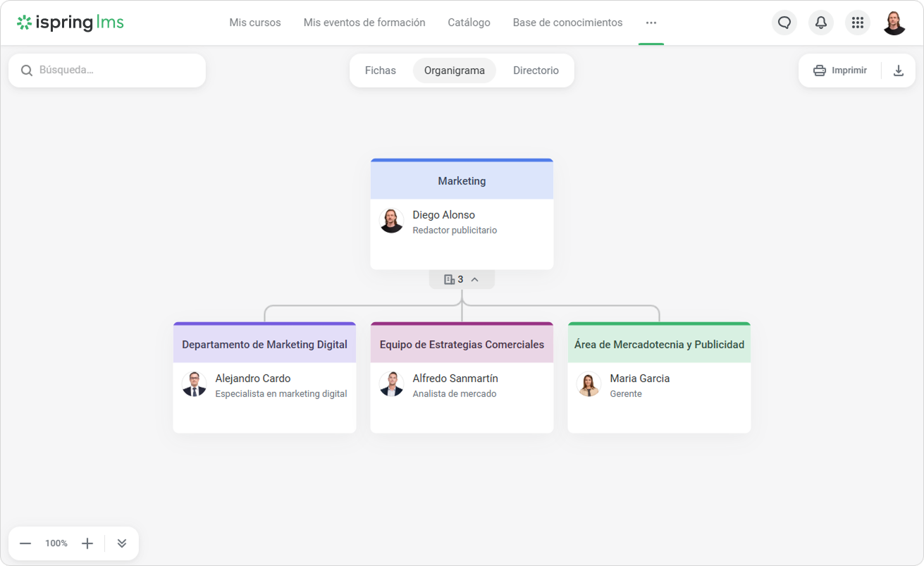The height and width of the screenshot is (566, 924).
Task: Click the iSpring LMS logo
Action: (x=70, y=23)
